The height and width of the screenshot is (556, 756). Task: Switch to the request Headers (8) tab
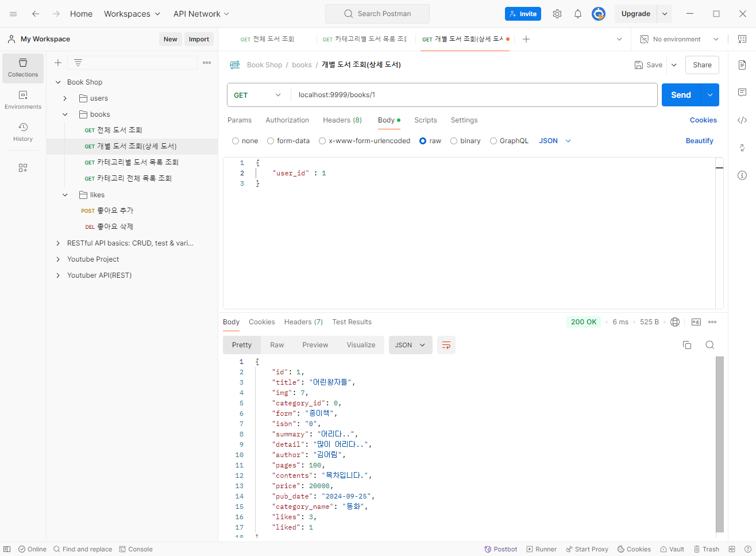[x=342, y=120]
